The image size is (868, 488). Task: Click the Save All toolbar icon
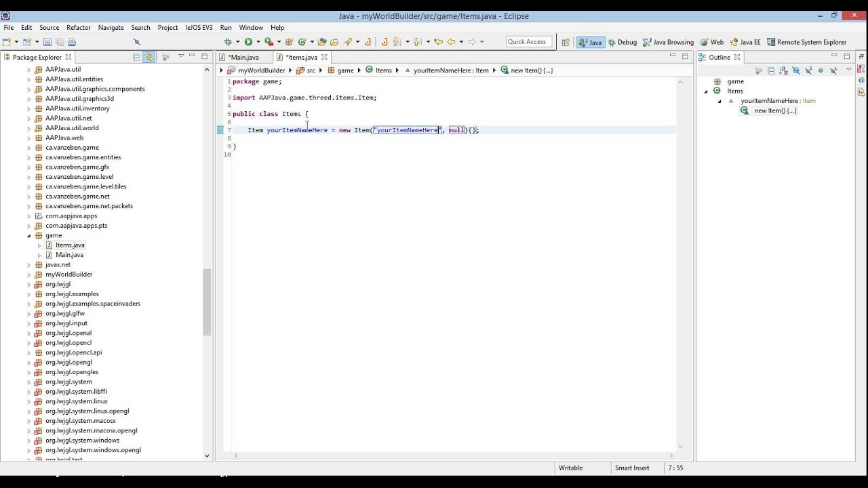(x=60, y=41)
